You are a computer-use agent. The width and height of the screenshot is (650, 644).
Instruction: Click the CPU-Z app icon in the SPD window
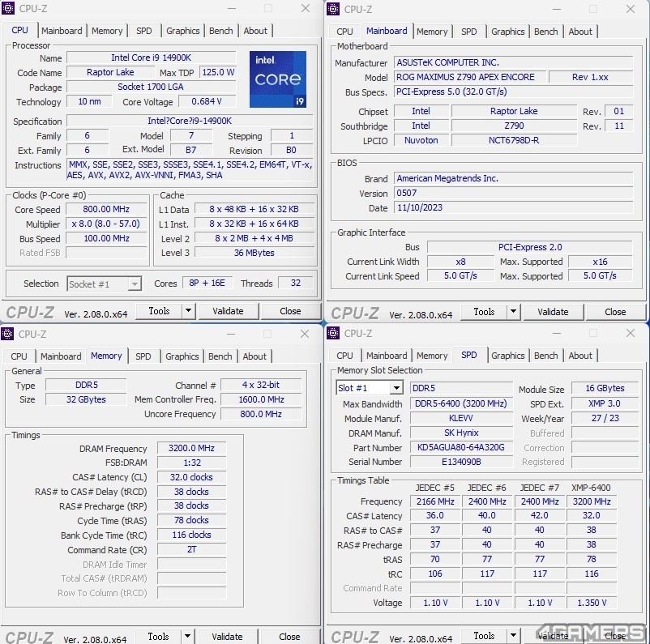(x=333, y=333)
